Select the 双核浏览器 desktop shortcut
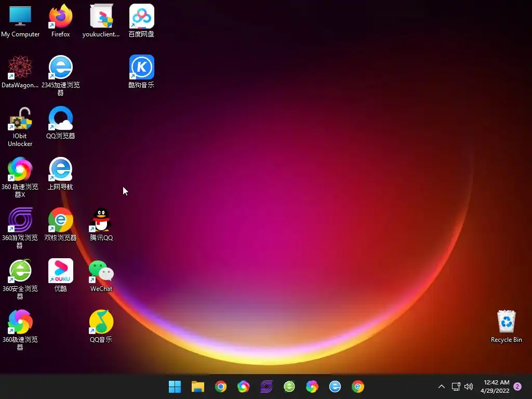The height and width of the screenshot is (399, 532). 60,224
